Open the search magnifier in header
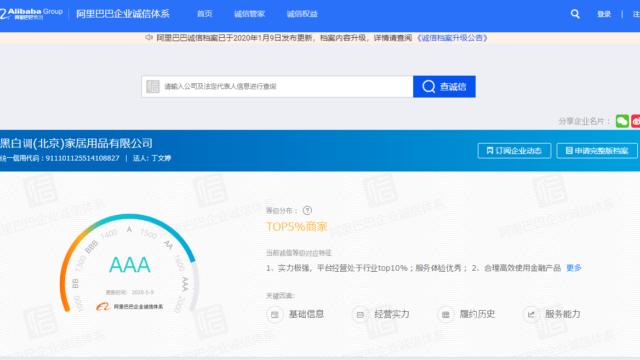 point(575,14)
